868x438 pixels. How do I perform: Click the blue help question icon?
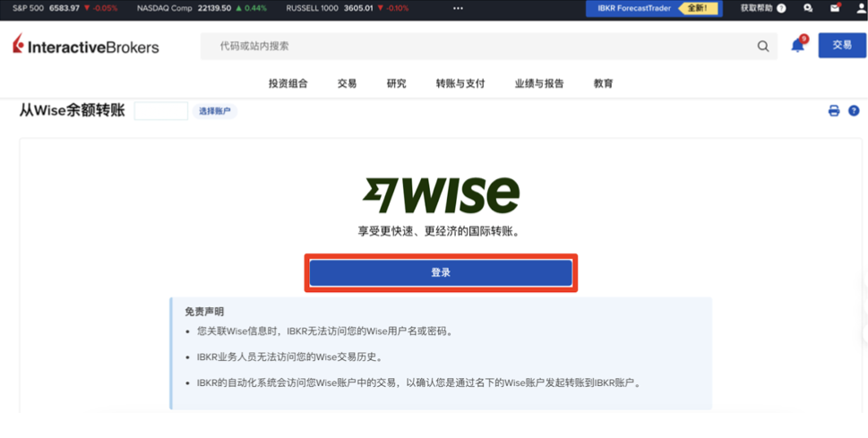(x=854, y=111)
